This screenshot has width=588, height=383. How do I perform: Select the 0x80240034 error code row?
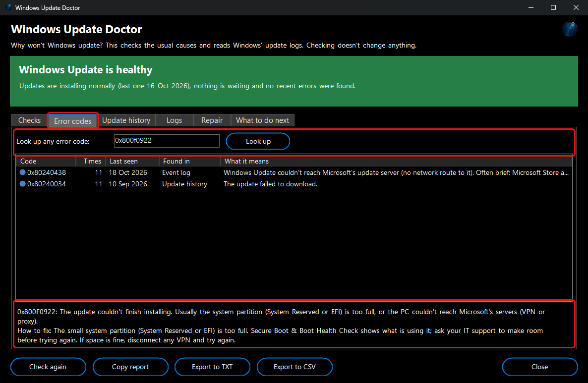294,184
